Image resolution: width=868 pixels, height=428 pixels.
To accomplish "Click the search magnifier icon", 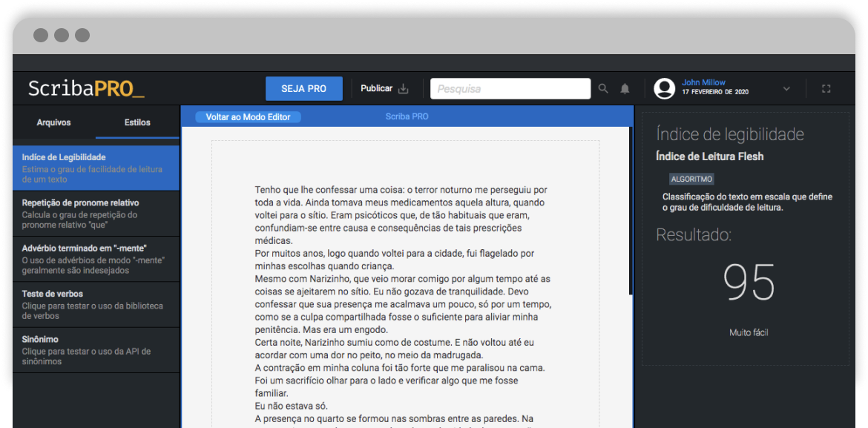I will tap(603, 88).
